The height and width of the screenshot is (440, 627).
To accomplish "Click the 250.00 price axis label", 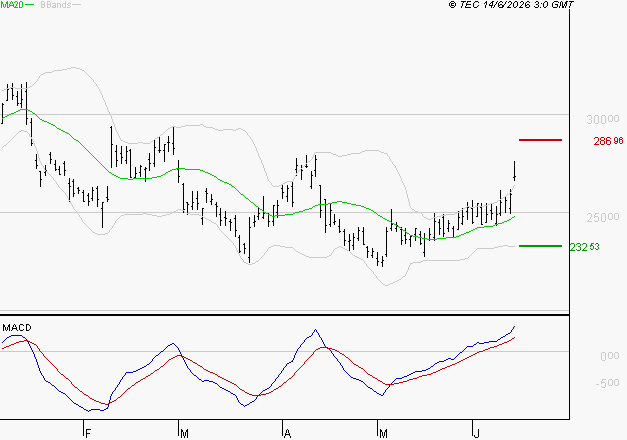I will click(603, 217).
